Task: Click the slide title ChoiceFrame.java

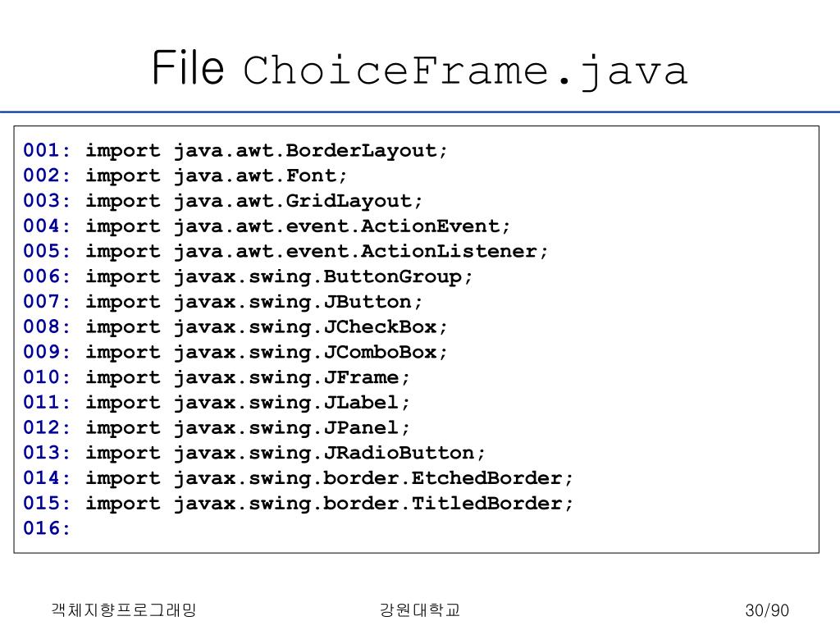Action: [420, 69]
